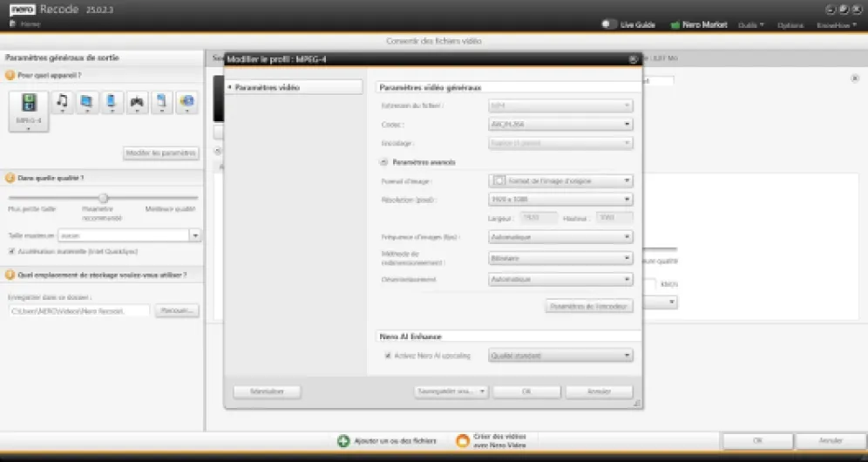Screen dimensions: 868x462
Task: Expand the Sauvegarder sous dropdown button
Action: pos(482,391)
